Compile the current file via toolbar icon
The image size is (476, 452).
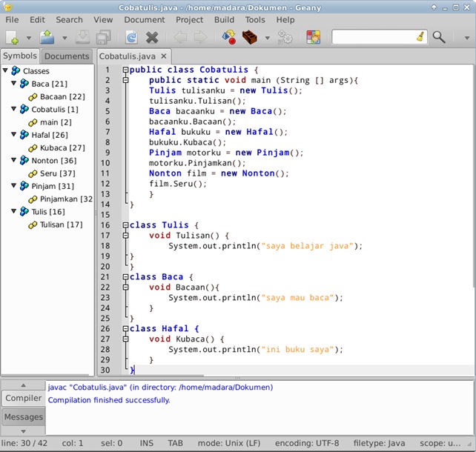[x=228, y=37]
